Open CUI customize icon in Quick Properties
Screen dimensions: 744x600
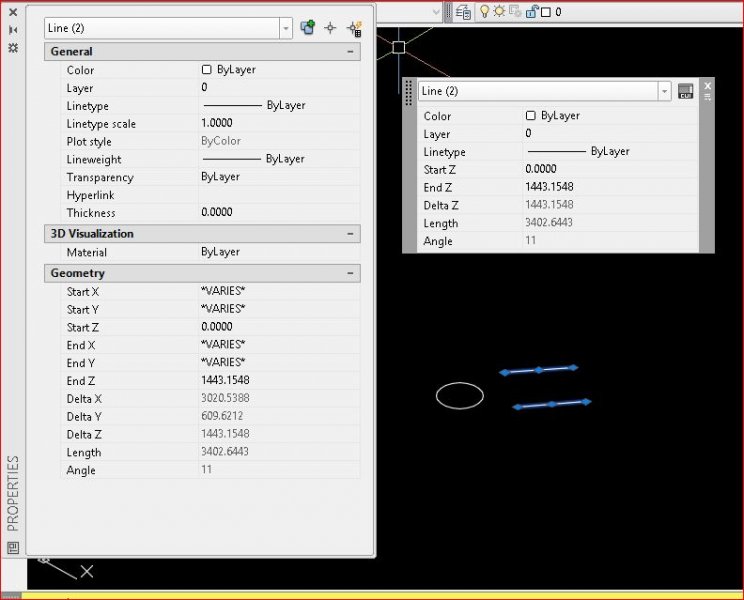click(685, 91)
